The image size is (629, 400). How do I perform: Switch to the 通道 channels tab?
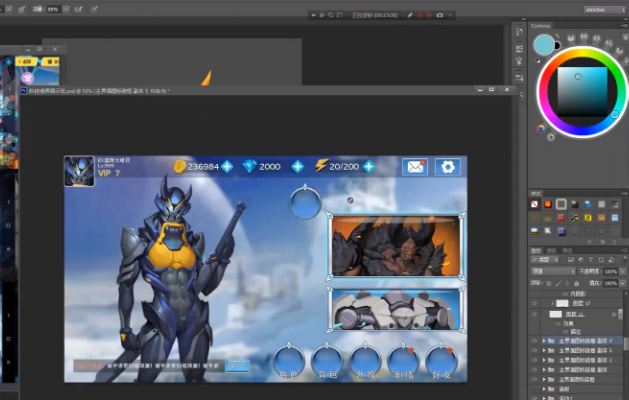[552, 250]
